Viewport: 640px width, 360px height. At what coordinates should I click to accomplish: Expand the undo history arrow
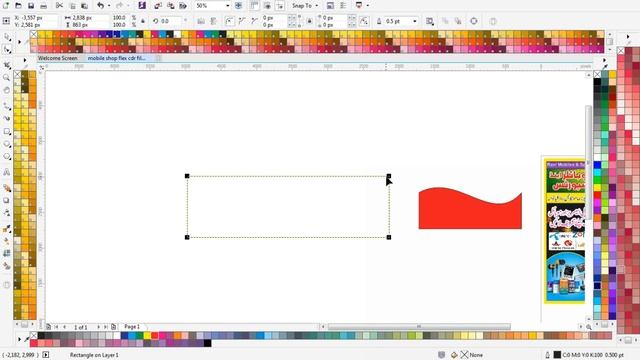(x=109, y=6)
